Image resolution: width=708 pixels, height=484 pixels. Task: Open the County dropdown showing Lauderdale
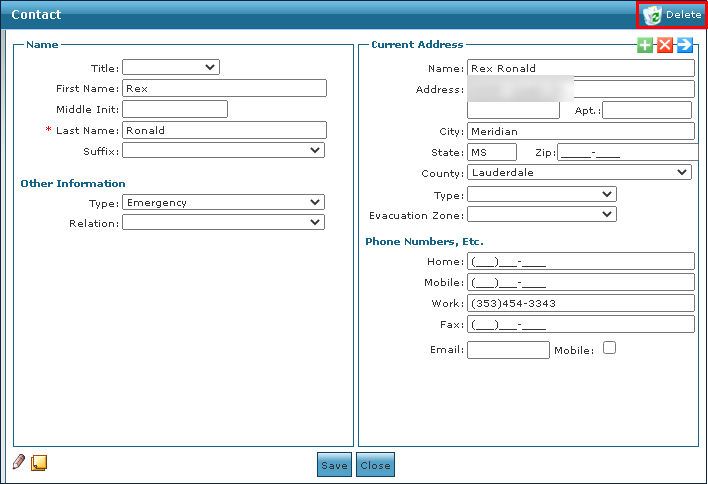tap(580, 173)
